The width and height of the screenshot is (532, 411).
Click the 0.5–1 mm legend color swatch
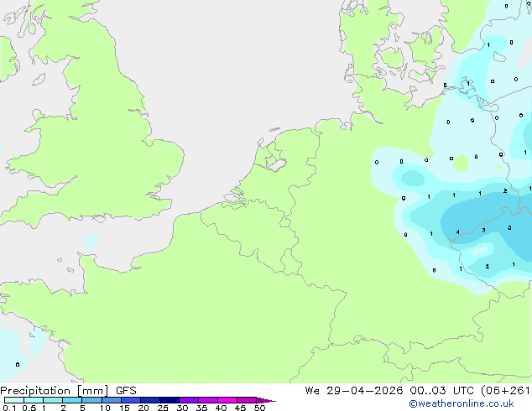34,400
